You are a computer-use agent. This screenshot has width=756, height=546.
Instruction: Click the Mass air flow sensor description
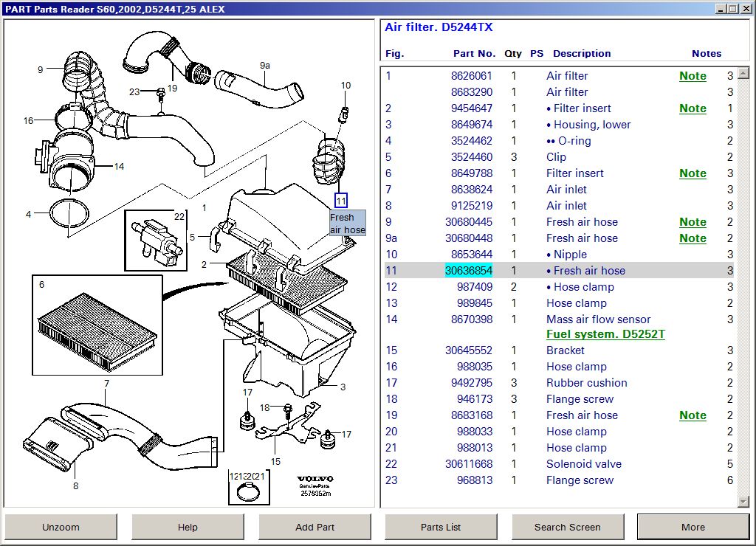coord(598,319)
